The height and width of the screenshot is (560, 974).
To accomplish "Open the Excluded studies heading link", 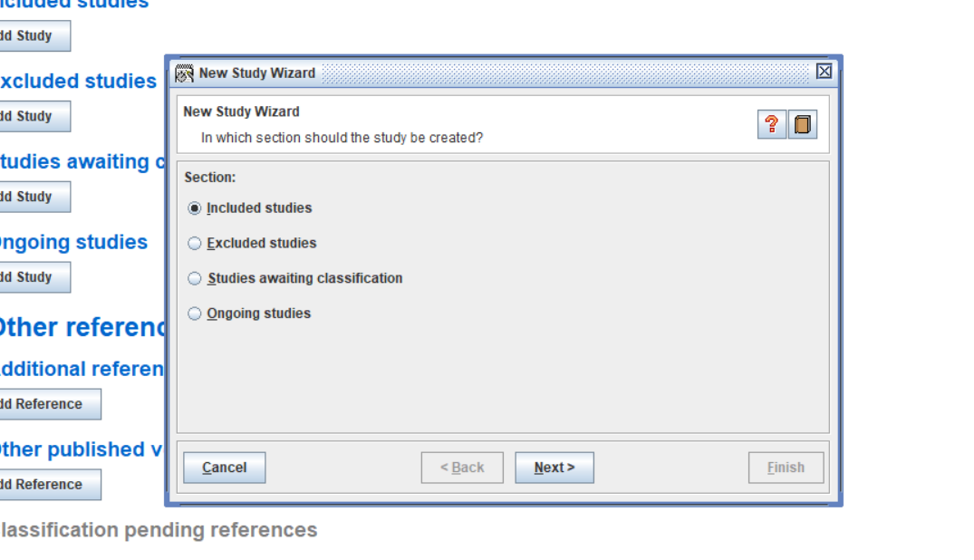I will point(77,82).
